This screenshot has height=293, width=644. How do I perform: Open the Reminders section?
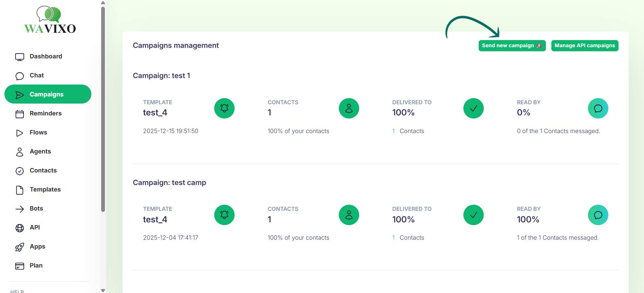45,113
